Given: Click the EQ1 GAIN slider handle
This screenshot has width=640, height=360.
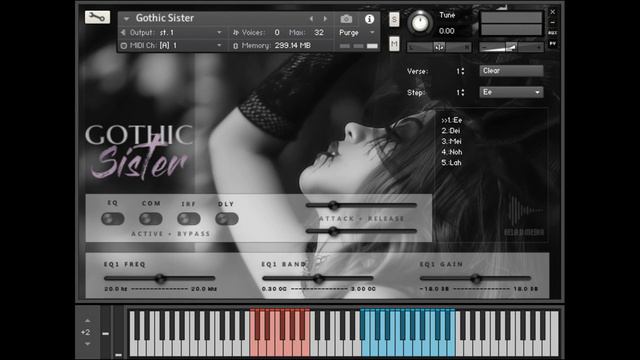Looking at the screenshot, I should 476,279.
